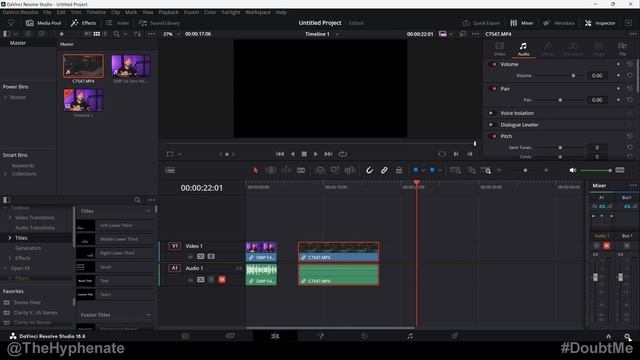Toggle Linked Selection chain icon
This screenshot has width=640, height=360.
(x=384, y=170)
